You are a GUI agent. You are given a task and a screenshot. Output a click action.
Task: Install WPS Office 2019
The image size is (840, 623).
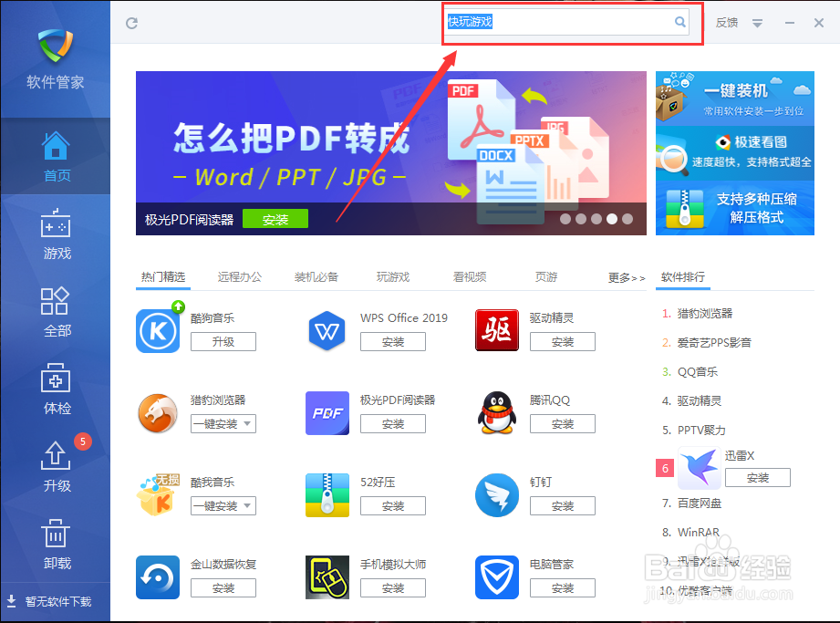(x=393, y=342)
